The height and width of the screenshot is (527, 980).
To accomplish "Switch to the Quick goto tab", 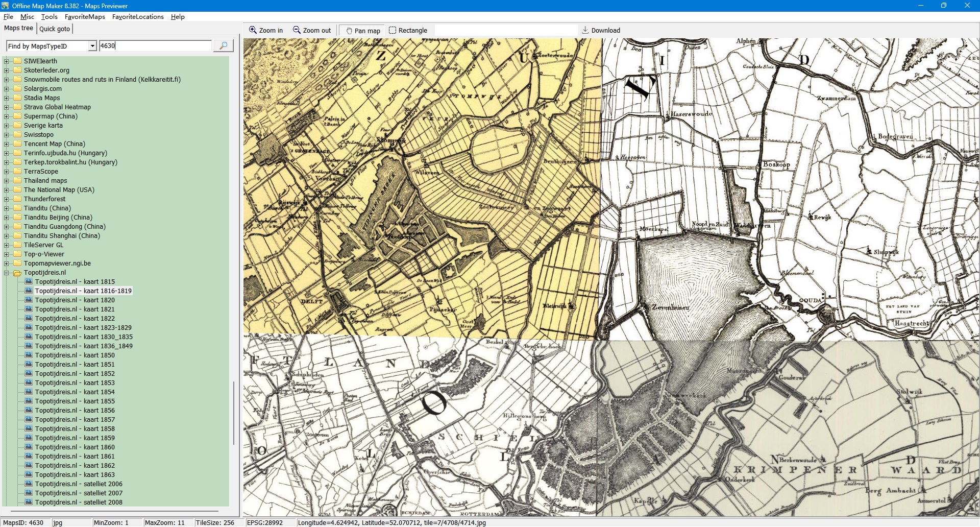I will pos(55,29).
